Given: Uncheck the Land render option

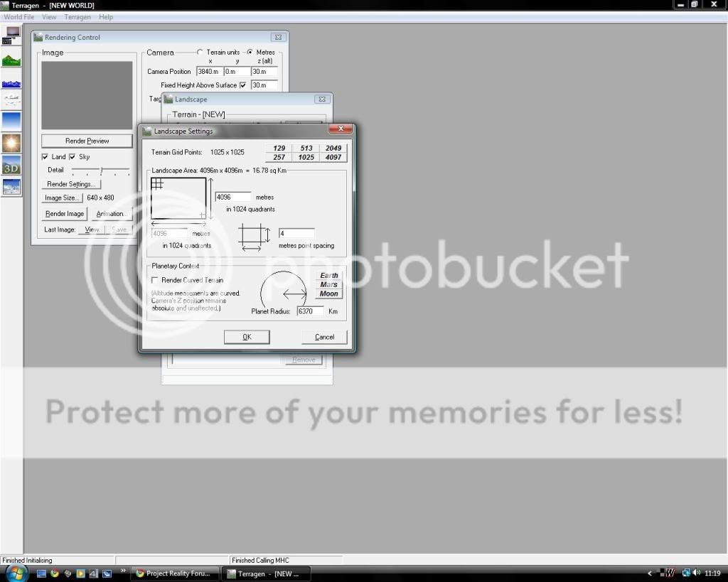Looking at the screenshot, I should (x=45, y=157).
